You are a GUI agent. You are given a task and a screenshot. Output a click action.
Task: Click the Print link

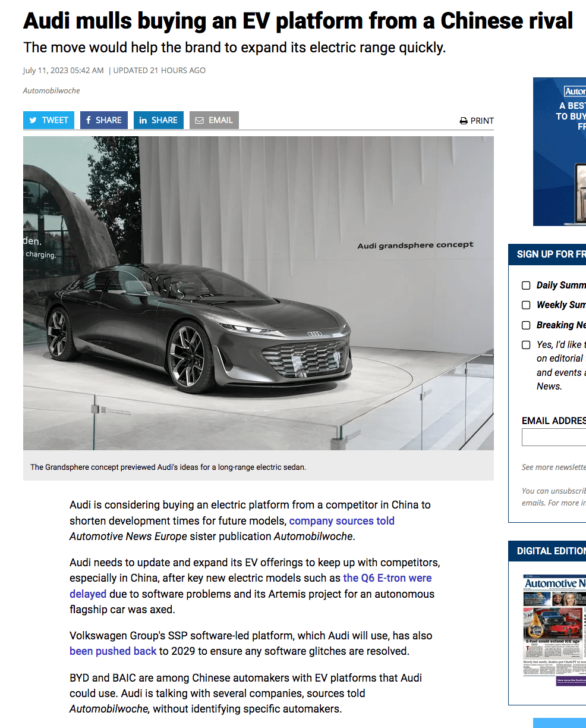[477, 121]
